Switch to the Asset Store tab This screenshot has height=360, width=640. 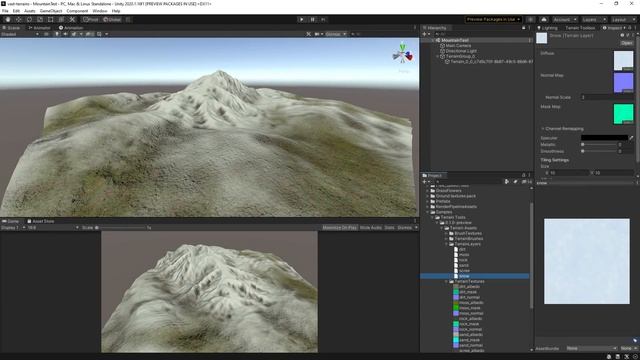[40, 221]
